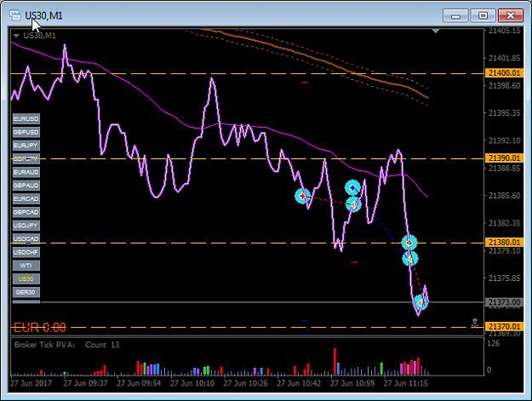This screenshot has width=532, height=401.
Task: Click the tallest red volume bar
Action: 335,361
